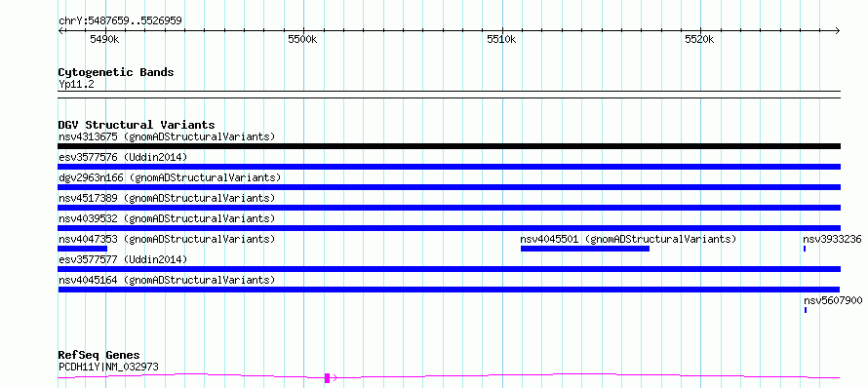Screen dimensions: 868x388
Task: Select the tiny nsv3933236 variant marker
Action: [805, 249]
